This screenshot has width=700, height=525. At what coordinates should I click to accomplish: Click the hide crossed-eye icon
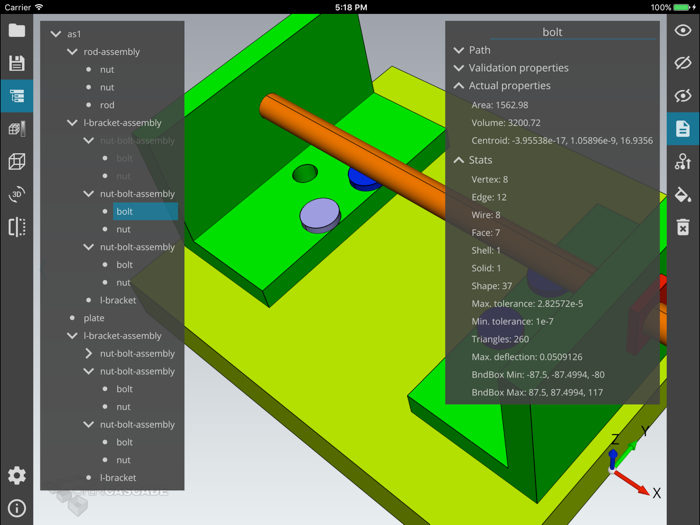pos(683,63)
